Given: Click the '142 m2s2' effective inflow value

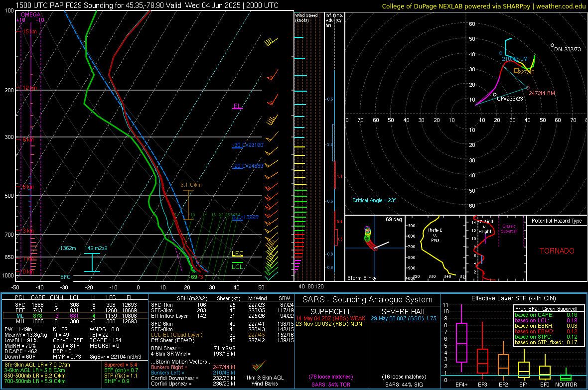Looking at the screenshot, I should pos(96,248).
